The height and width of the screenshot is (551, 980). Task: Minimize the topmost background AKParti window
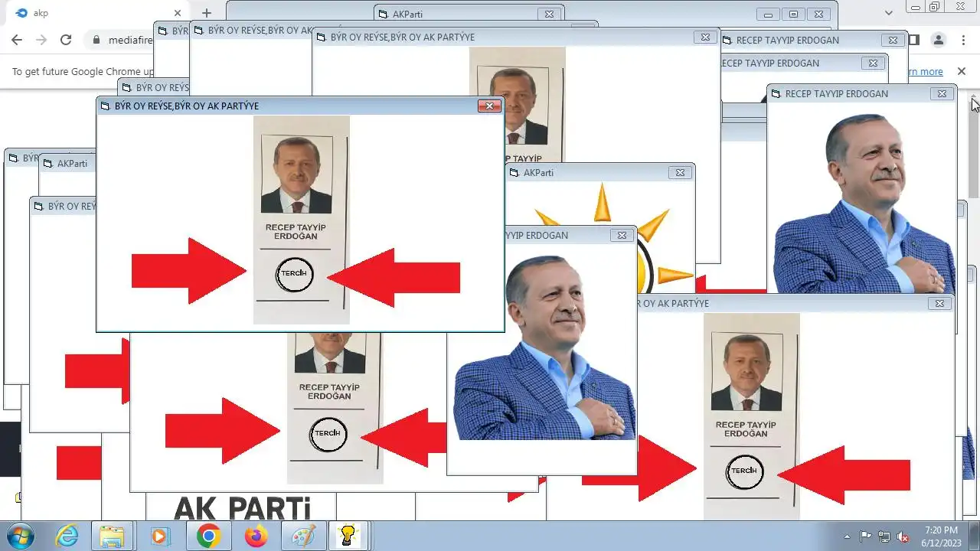[768, 14]
